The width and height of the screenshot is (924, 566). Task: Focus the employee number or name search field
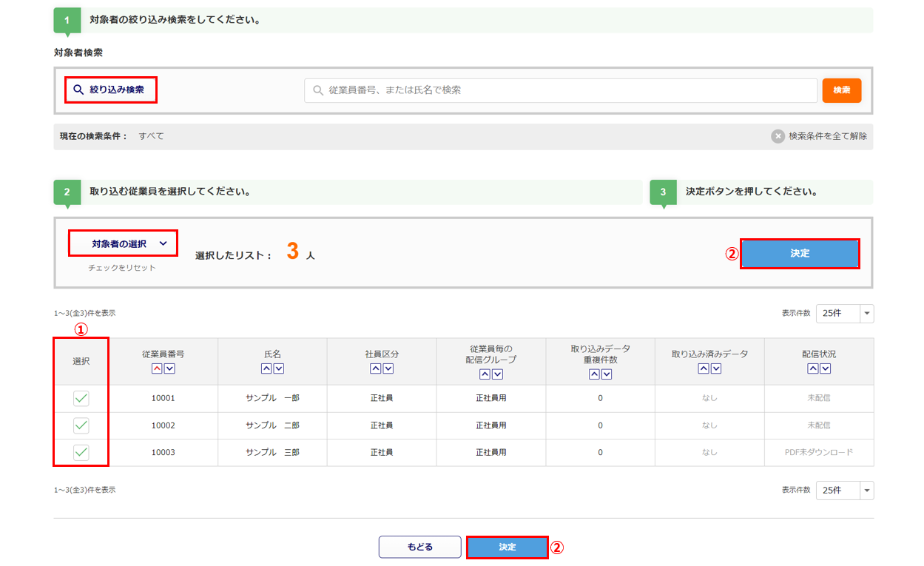[x=562, y=90]
